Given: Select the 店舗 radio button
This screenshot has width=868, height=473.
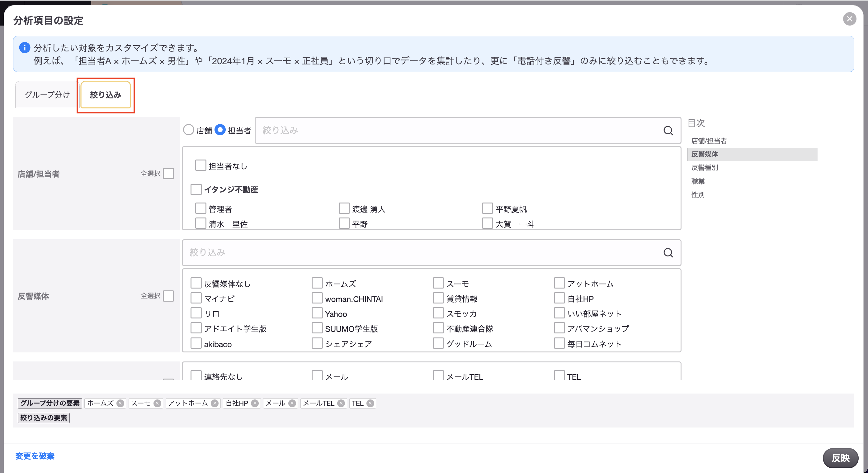Looking at the screenshot, I should (x=188, y=130).
